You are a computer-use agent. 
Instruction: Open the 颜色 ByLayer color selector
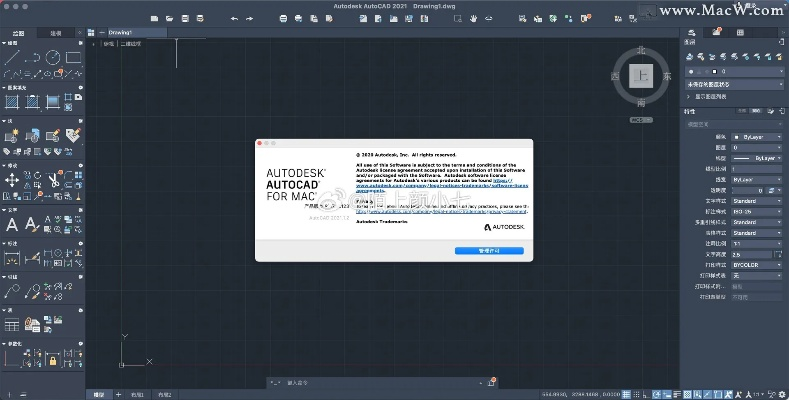pyautogui.click(x=757, y=136)
